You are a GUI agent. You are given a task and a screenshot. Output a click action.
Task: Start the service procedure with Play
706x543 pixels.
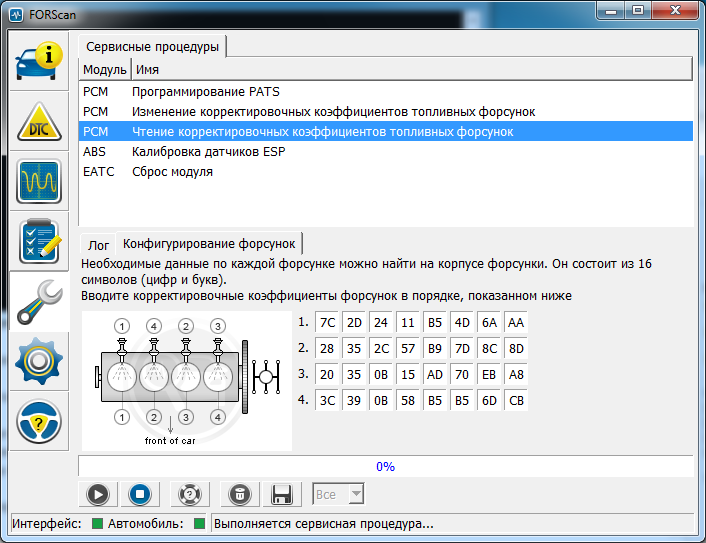[98, 494]
